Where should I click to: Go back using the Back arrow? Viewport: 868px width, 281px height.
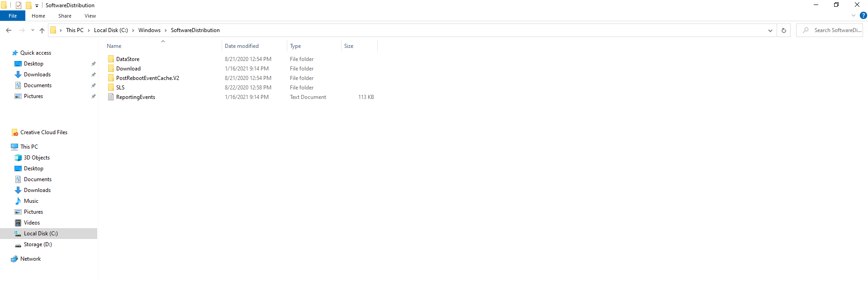click(x=9, y=30)
